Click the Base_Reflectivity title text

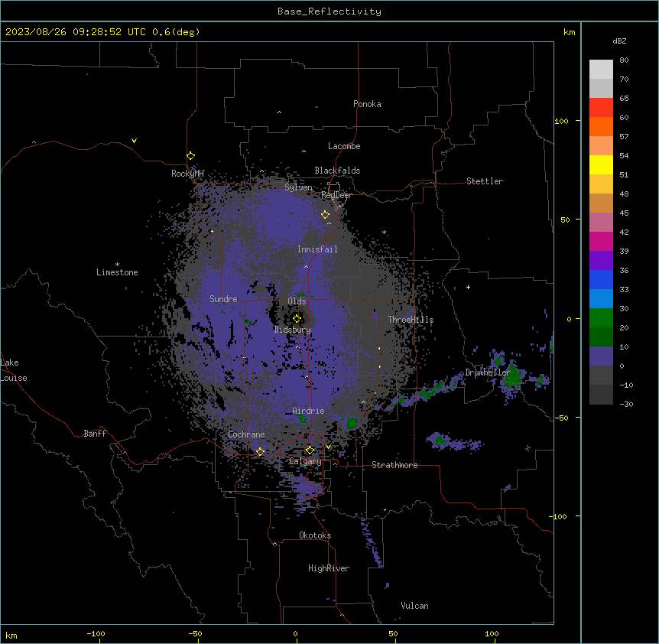[x=329, y=11]
